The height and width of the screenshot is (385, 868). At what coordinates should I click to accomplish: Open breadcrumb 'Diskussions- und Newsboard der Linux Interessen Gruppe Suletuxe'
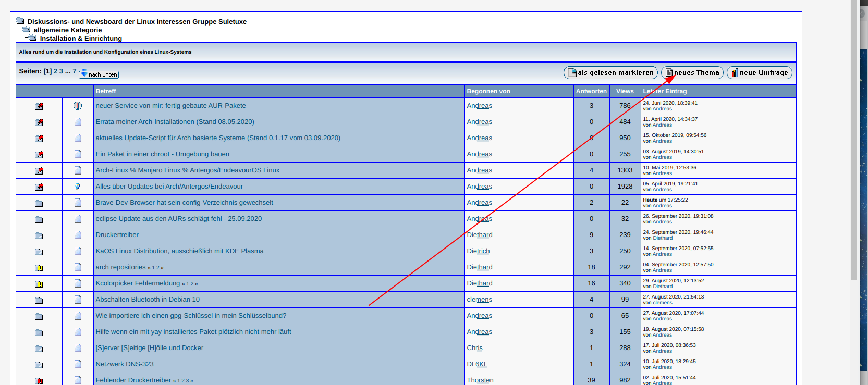point(137,22)
